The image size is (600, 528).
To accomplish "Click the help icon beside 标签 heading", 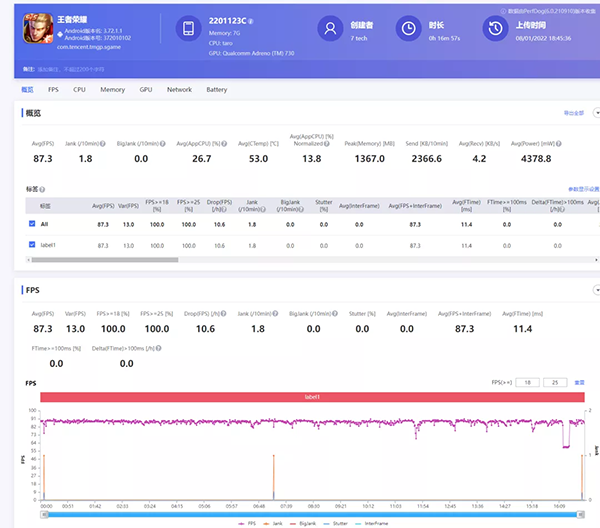I will (43, 188).
